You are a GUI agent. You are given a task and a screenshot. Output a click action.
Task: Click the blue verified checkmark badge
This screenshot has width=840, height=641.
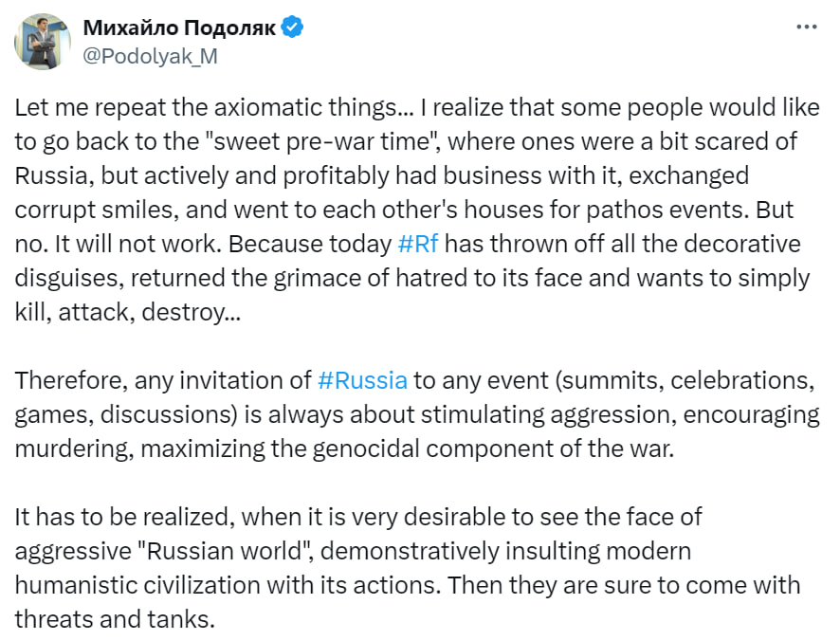pos(293,28)
